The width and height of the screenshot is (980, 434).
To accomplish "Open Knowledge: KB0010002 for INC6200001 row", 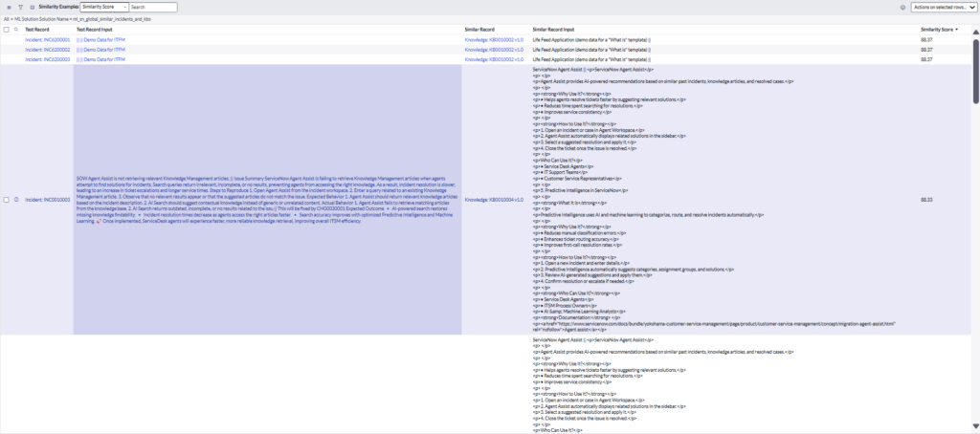I will point(494,39).
